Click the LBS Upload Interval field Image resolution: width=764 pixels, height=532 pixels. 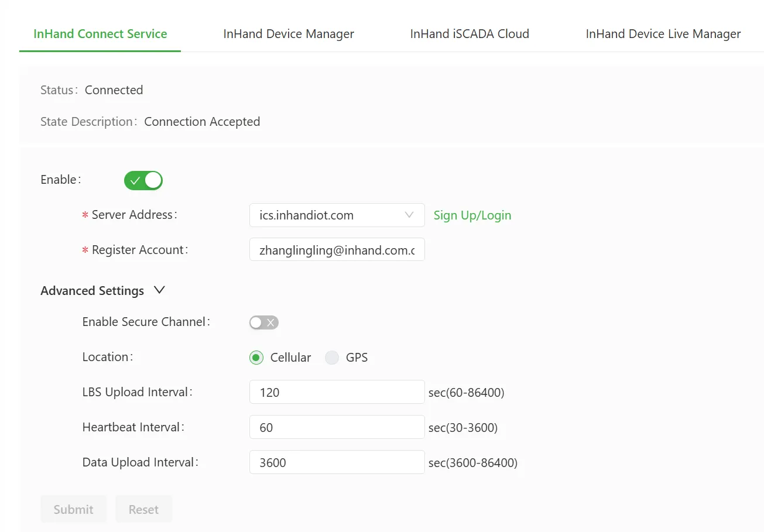[x=337, y=392]
